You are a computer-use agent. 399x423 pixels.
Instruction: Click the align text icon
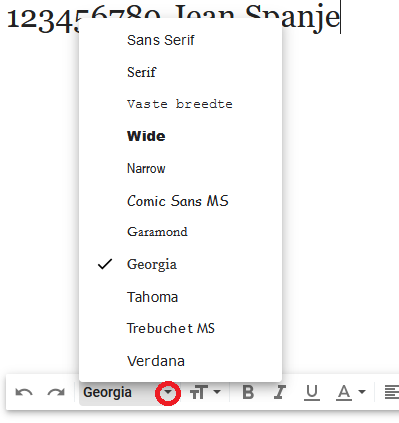[392, 392]
